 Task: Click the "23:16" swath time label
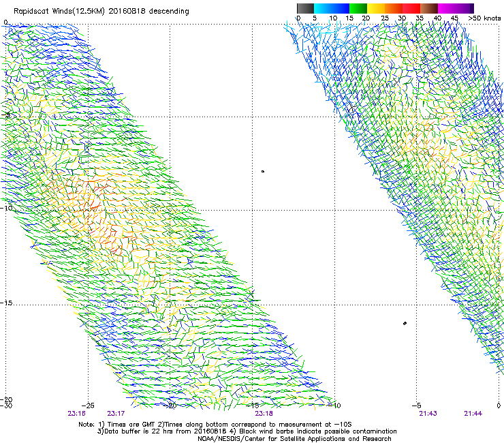(76, 414)
